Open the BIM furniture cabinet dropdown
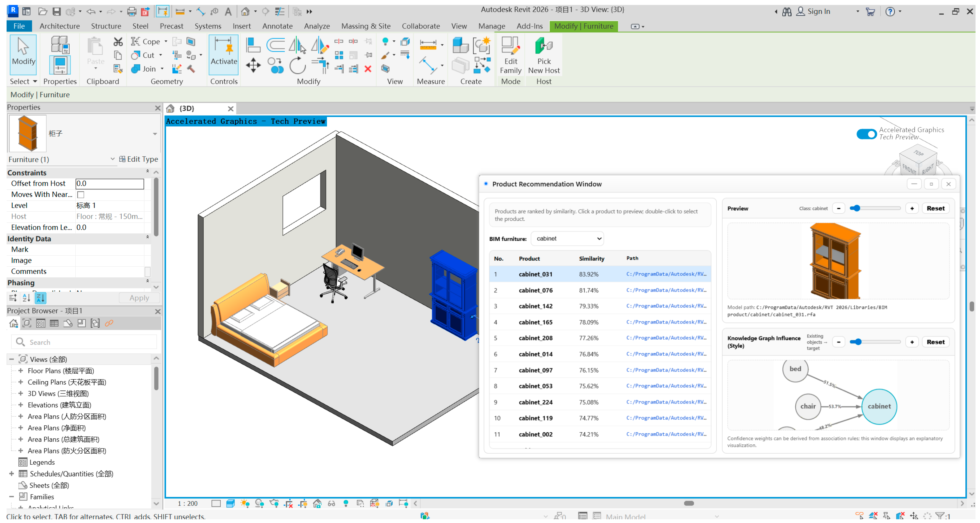 pos(567,239)
